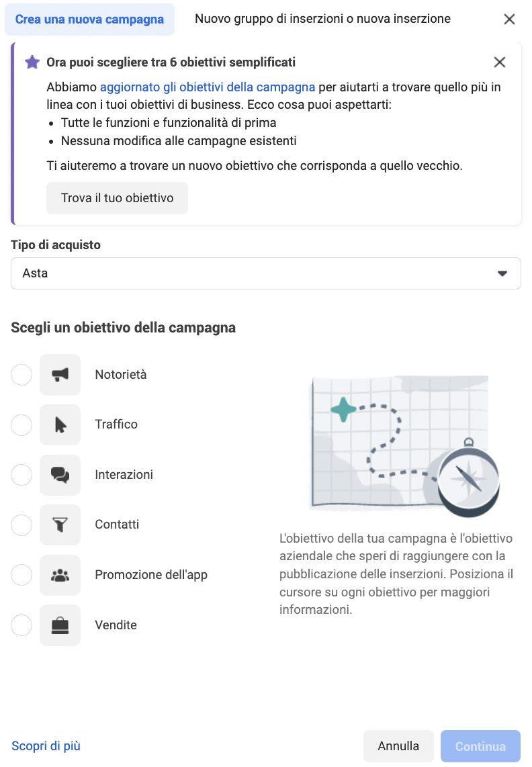Screen dimensions: 532x767
Task: Click the Annulla button
Action: tap(398, 746)
